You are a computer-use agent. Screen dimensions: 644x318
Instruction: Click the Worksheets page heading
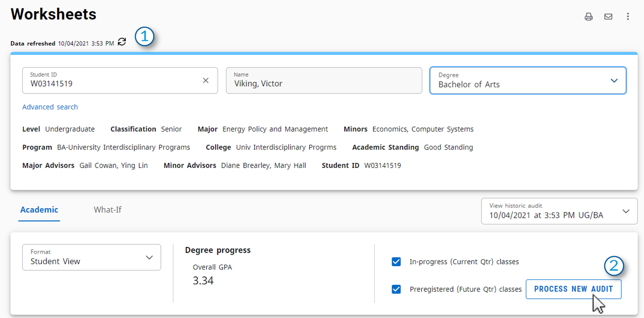click(53, 14)
